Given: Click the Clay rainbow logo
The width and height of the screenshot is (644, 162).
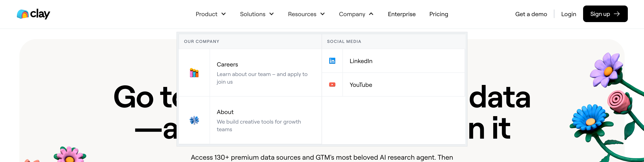Looking at the screenshot, I should 23,14.
